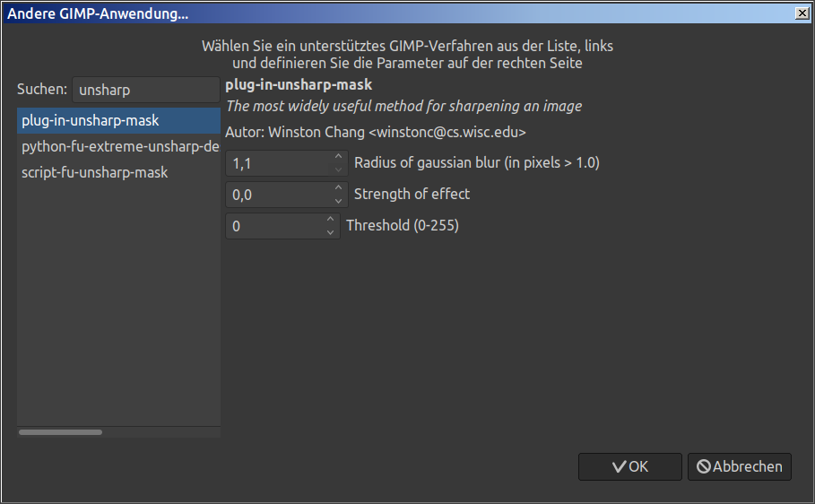Click the Threshold (0-255) label text

coord(403,226)
